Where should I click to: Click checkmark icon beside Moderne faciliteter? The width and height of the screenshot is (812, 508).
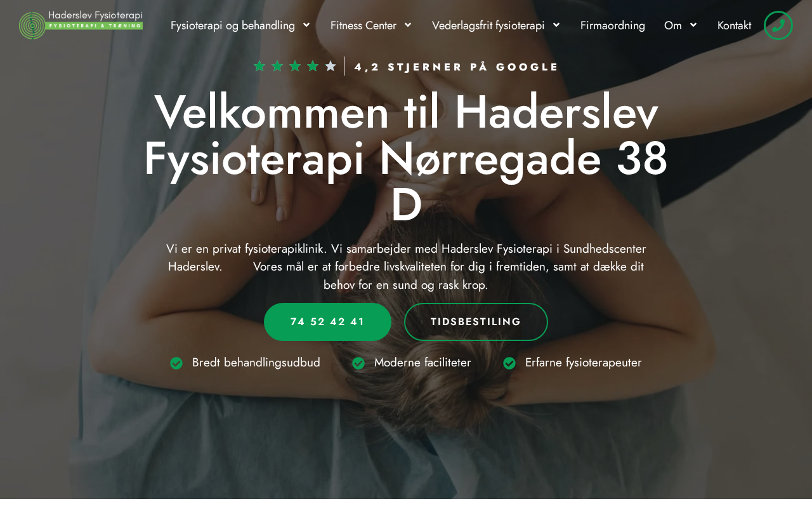point(358,363)
